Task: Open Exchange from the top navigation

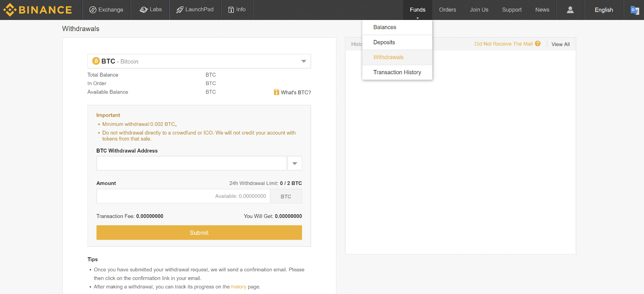Action: tap(106, 10)
